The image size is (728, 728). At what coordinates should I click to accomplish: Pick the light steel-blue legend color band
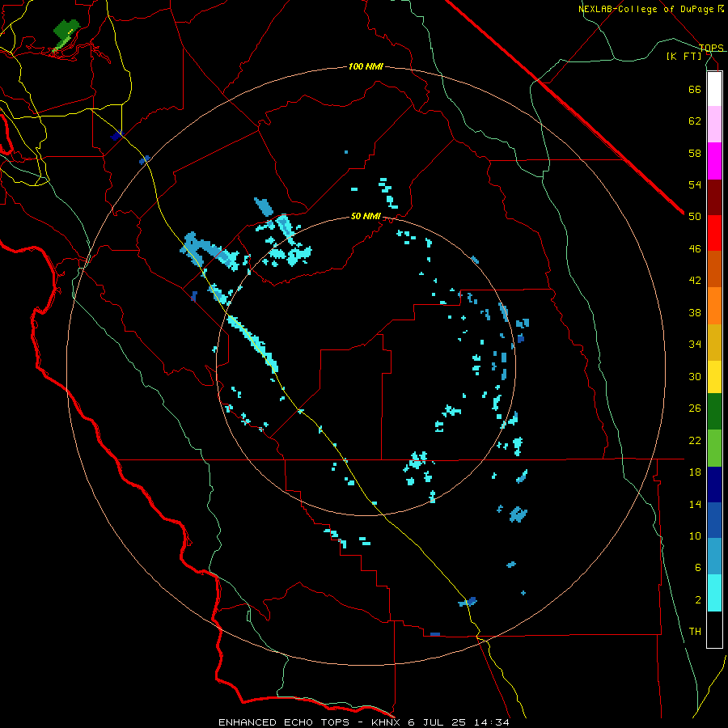[x=714, y=557]
